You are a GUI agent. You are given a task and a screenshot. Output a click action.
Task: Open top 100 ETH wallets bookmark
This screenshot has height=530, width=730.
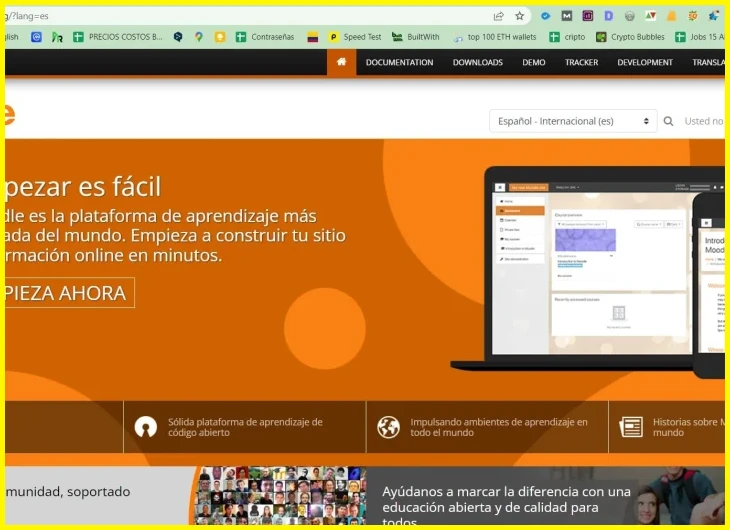click(495, 37)
